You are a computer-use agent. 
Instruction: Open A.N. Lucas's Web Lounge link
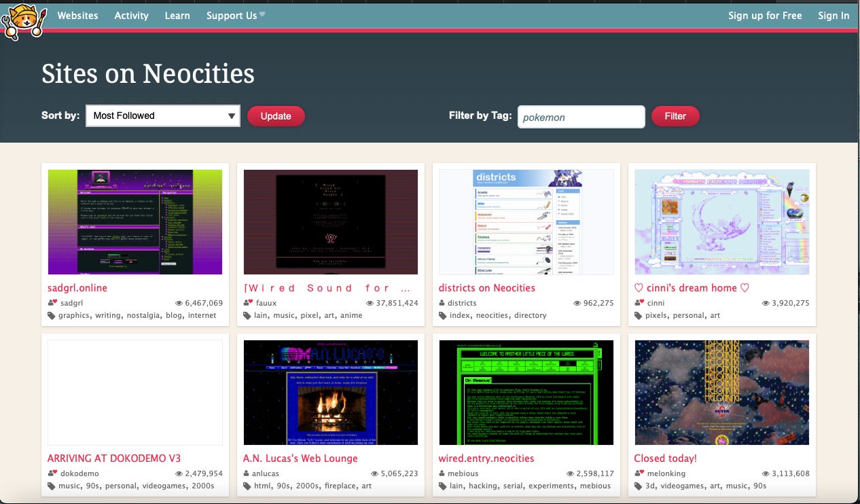pos(300,458)
